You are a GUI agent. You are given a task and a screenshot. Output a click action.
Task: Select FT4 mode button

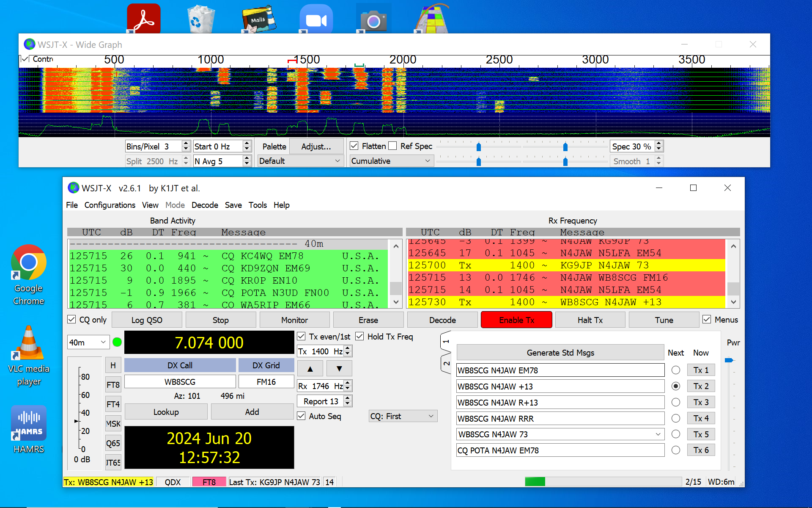[113, 404]
